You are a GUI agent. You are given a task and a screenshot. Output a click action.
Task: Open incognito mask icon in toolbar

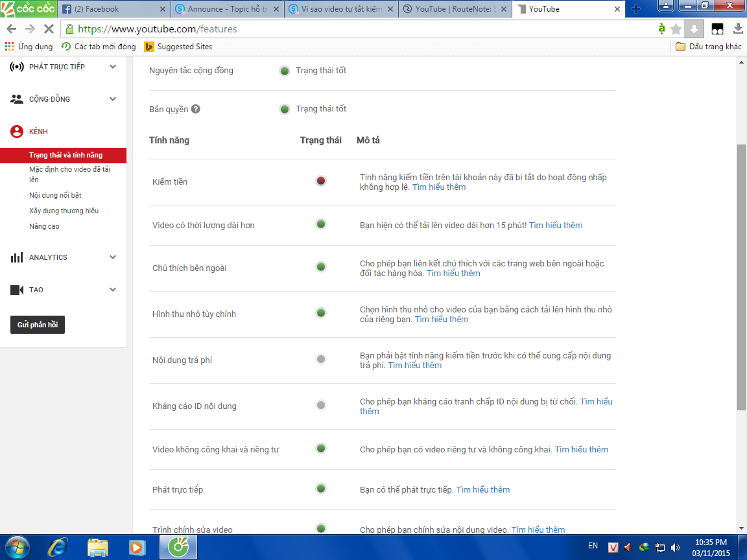pos(717,29)
